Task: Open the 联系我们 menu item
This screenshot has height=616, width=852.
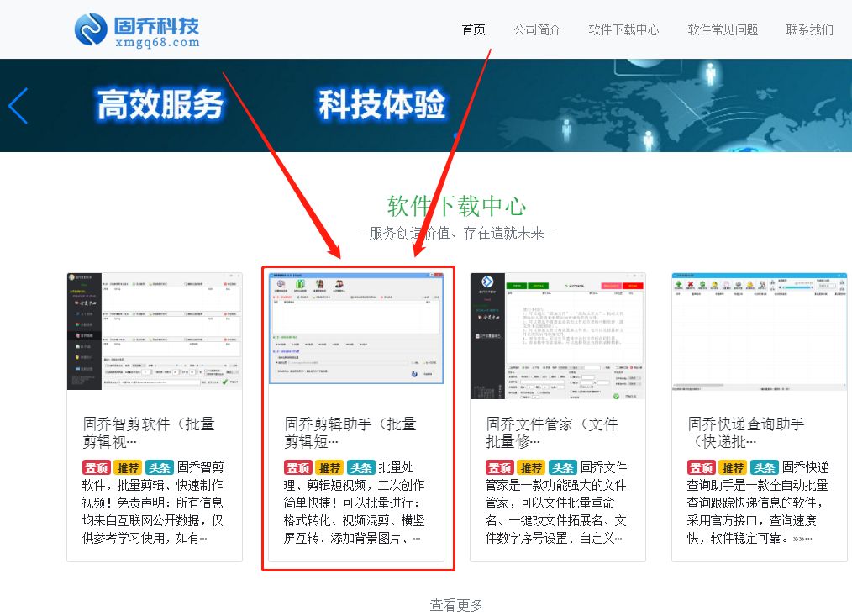Action: (x=810, y=29)
